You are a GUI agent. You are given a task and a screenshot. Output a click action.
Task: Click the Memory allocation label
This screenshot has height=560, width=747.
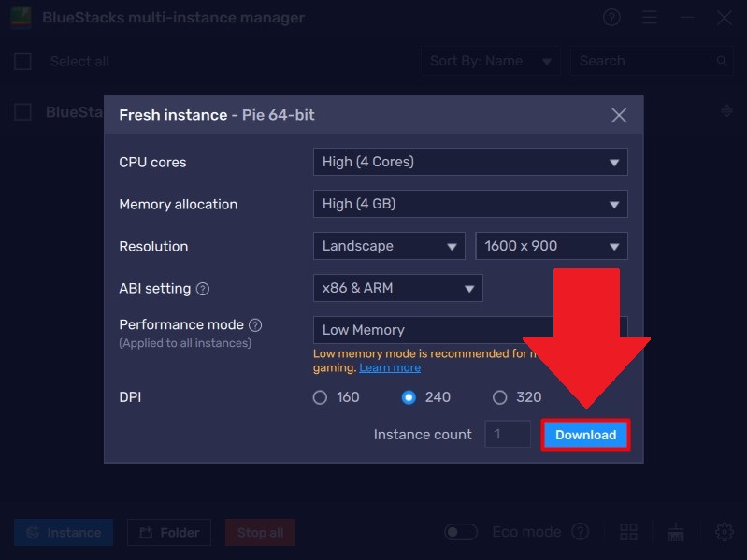click(179, 205)
